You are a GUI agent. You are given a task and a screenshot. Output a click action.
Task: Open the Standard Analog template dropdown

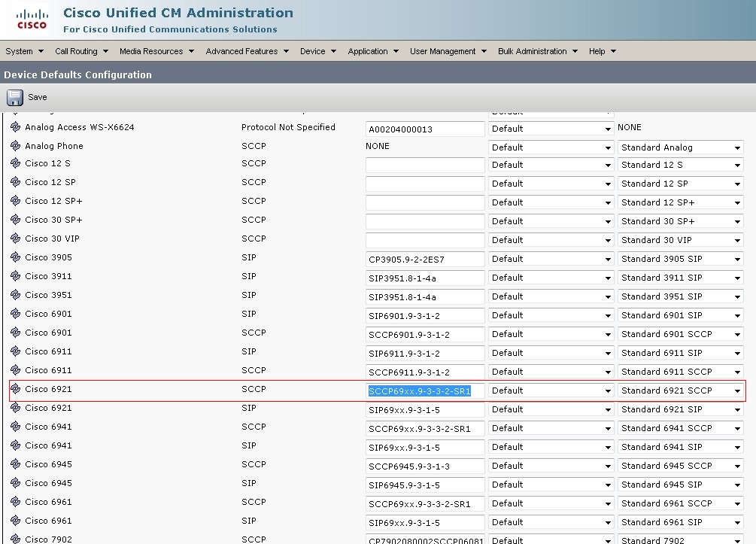click(680, 147)
